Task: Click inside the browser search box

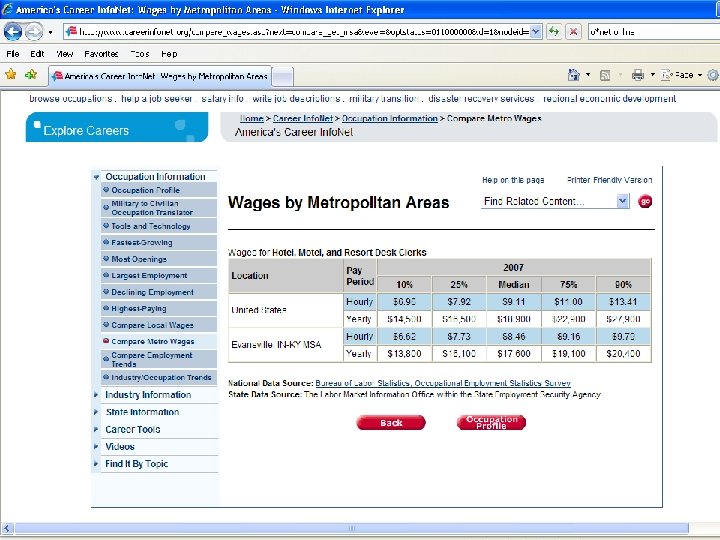Action: (x=654, y=32)
